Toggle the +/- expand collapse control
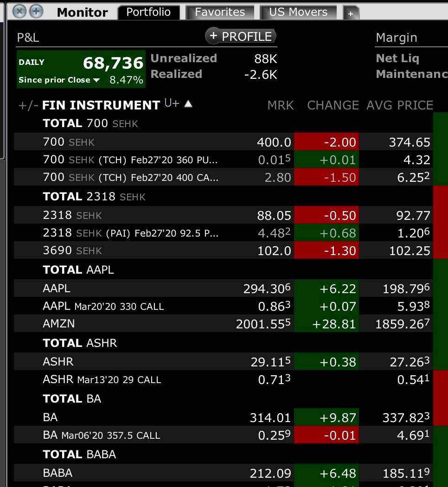 28,106
